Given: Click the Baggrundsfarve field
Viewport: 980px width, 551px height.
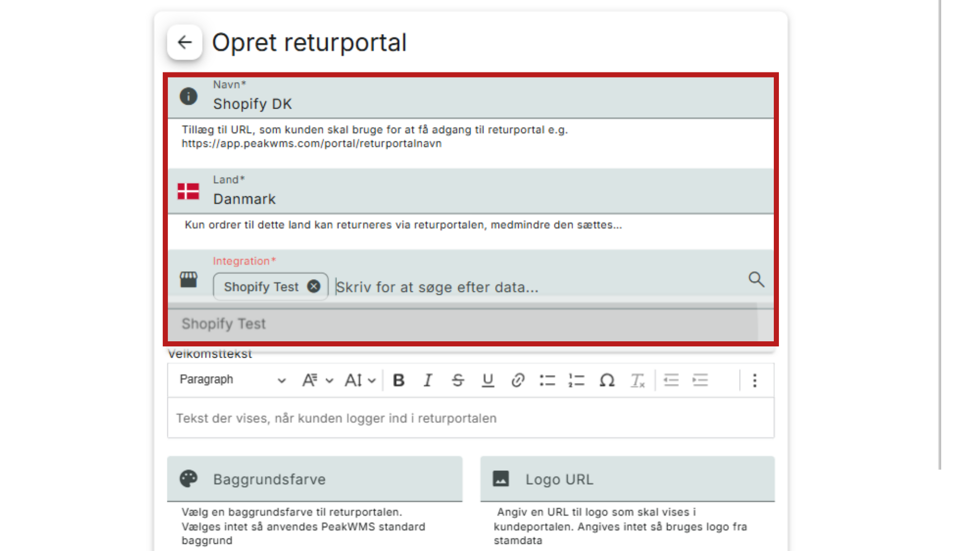Looking at the screenshot, I should coord(315,479).
